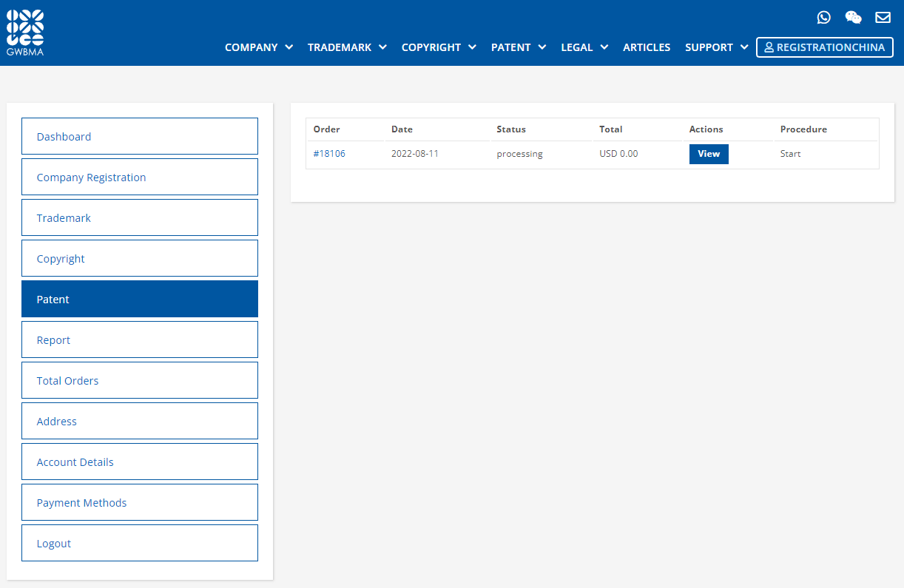
Task: Open Address in sidebar
Action: (x=140, y=421)
